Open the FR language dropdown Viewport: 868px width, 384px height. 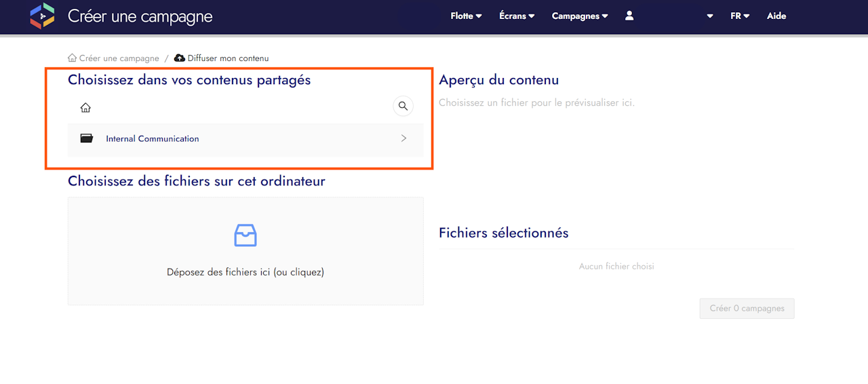tap(740, 16)
